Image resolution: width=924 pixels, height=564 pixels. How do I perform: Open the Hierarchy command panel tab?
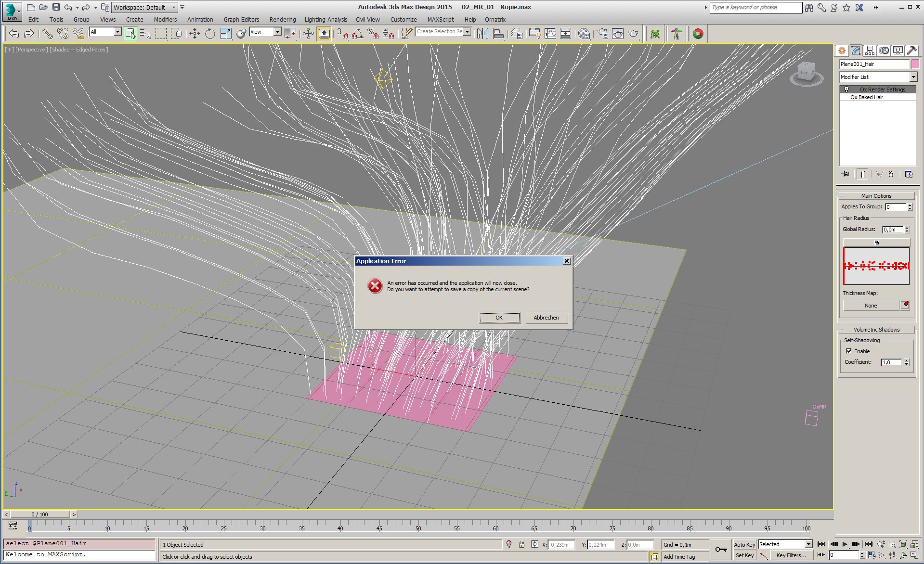point(870,51)
